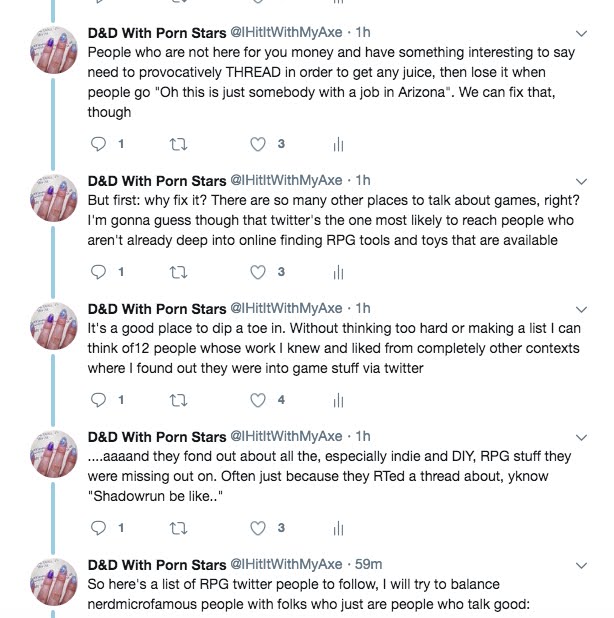The image size is (614, 618).
Task: Open @IHitItWithMyAxe handle on the 59m tweet
Action: click(287, 565)
